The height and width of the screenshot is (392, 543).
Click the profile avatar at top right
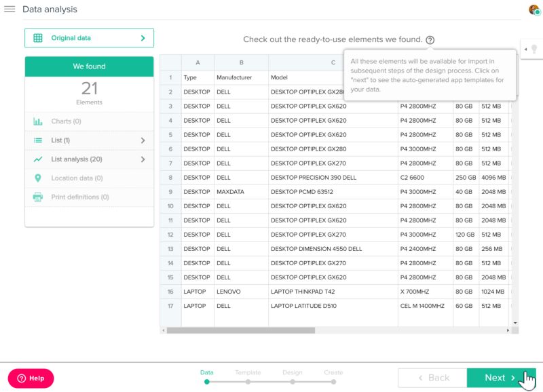point(533,9)
